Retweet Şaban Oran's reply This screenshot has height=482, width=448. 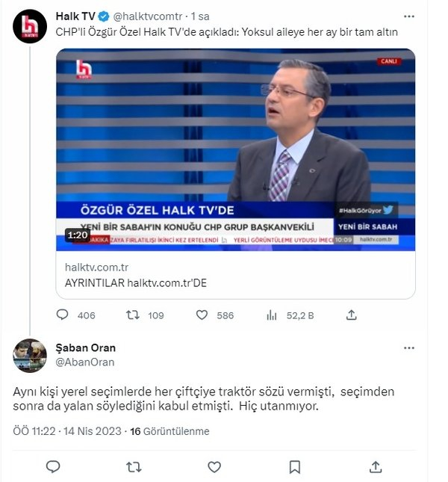click(134, 467)
